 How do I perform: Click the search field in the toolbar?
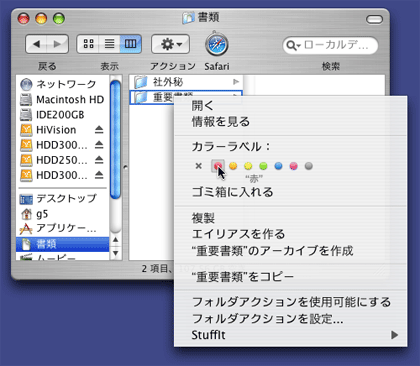[330, 45]
